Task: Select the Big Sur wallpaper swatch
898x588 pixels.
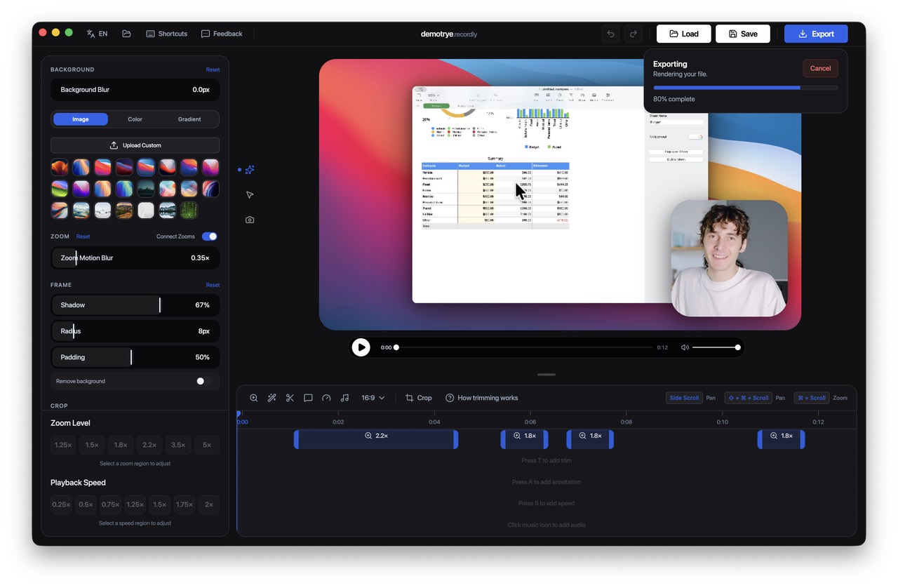Action: [x=145, y=167]
